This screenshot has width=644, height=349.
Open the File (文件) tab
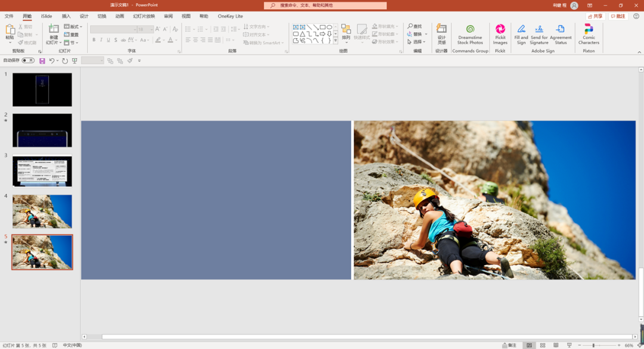[x=9, y=16]
